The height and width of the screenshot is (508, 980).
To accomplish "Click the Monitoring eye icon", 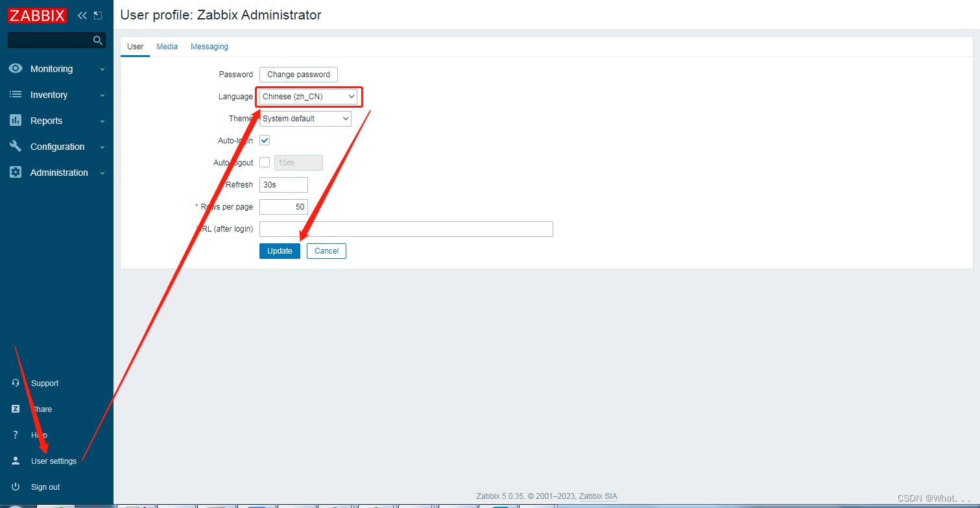I will pos(16,69).
